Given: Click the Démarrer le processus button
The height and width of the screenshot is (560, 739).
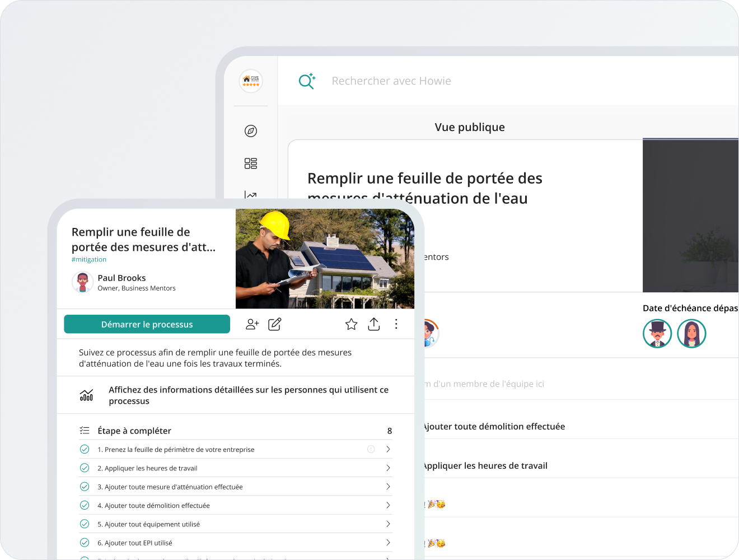Looking at the screenshot, I should [147, 324].
